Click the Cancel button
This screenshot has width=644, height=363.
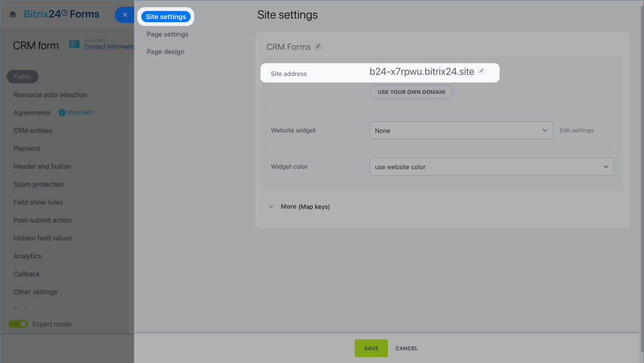click(x=407, y=348)
